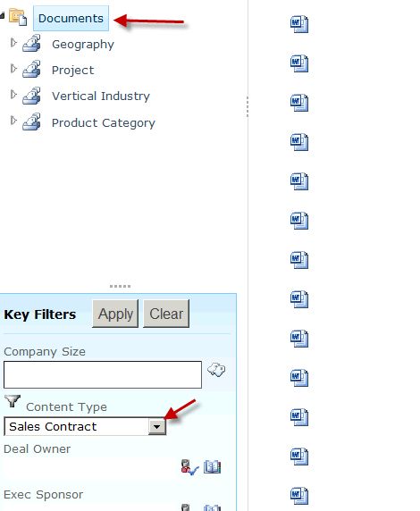Click the Apply key filters button
Viewport: 420px width, 511px height.
[x=115, y=314]
